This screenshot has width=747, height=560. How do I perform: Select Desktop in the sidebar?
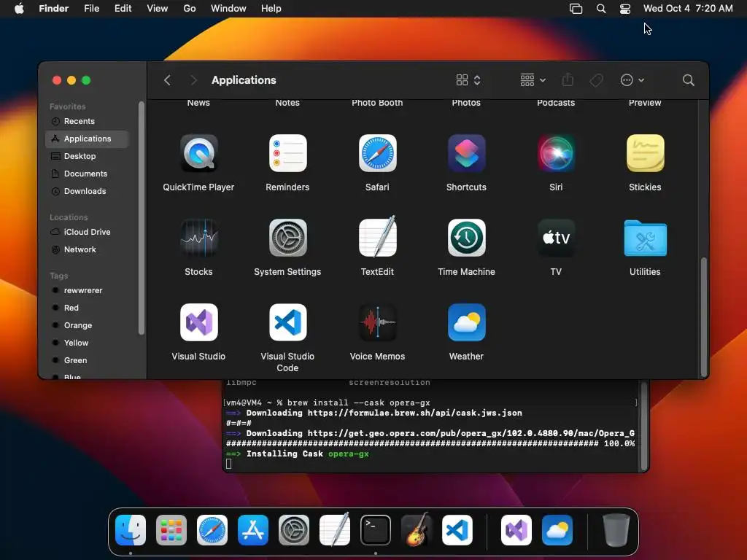tap(87, 156)
